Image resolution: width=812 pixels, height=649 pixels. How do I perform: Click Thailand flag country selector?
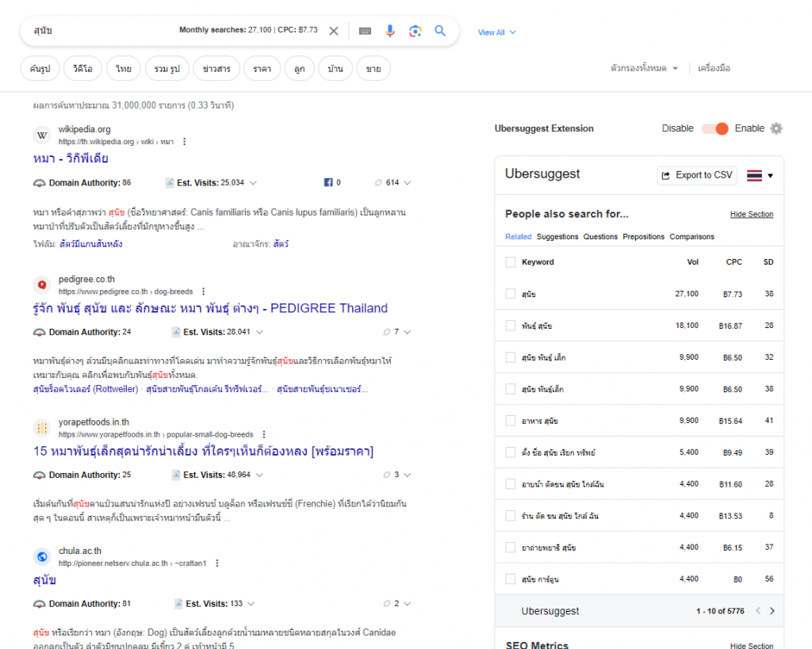pyautogui.click(x=755, y=175)
